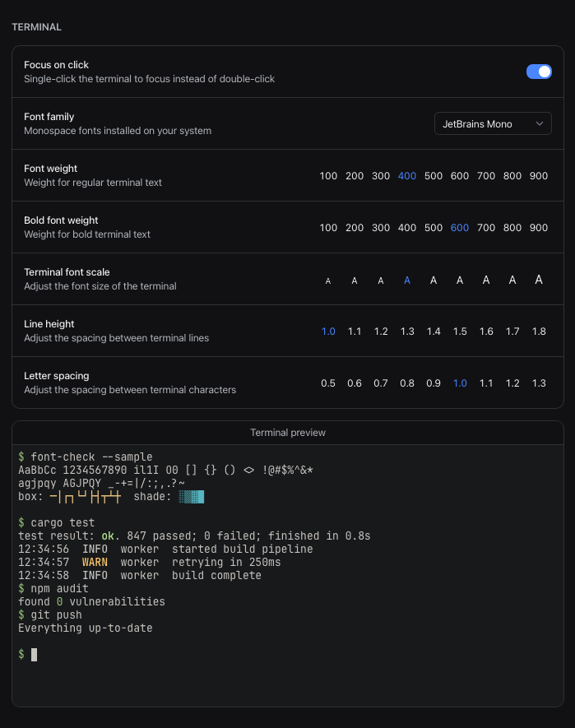Pick Bold font weight 500
Viewport: 575px width, 728px height.
[434, 228]
